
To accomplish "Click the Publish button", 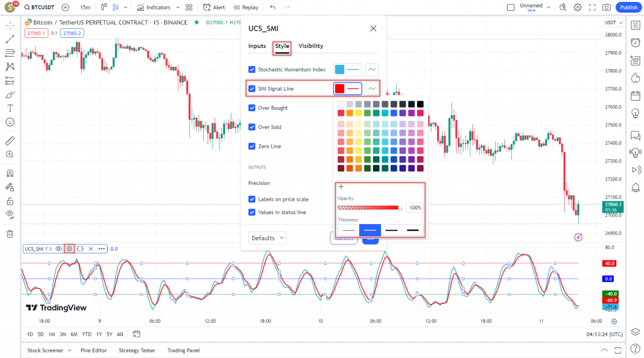I will click(628, 8).
